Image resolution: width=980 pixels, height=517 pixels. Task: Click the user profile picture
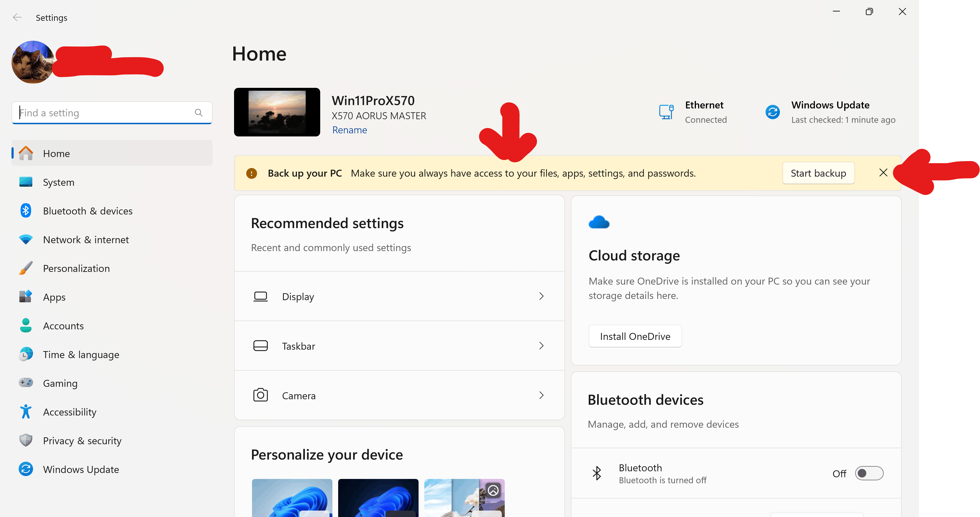(x=33, y=62)
